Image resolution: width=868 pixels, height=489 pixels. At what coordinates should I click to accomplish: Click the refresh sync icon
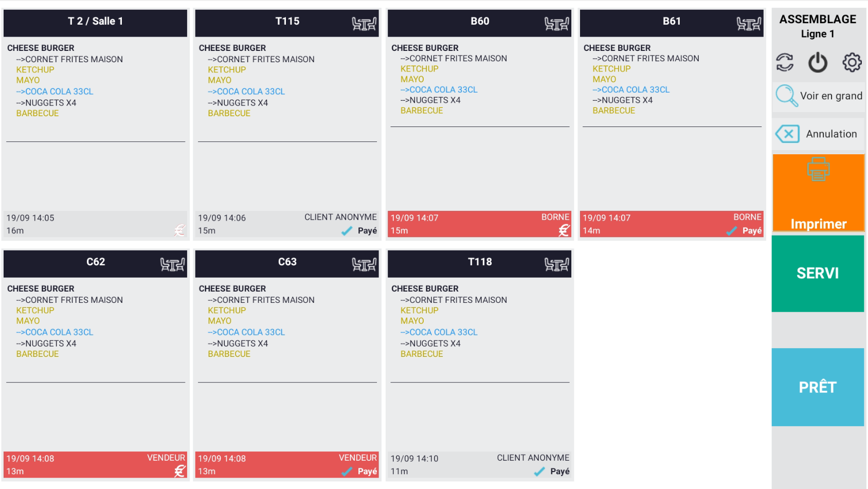785,63
